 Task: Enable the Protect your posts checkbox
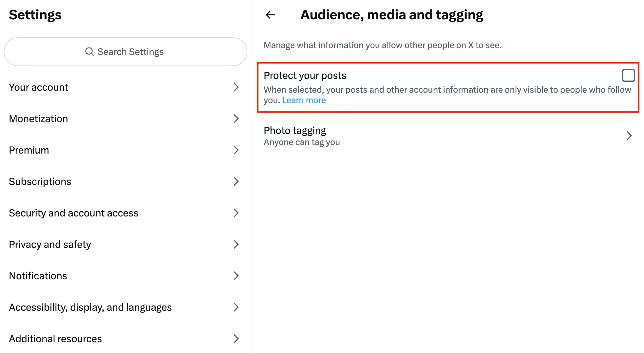tap(628, 75)
